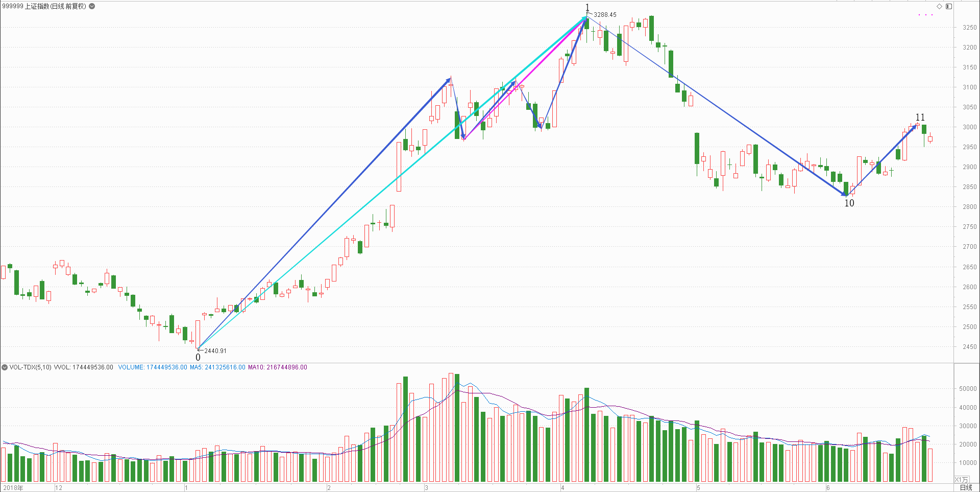Screen dimensions: 980x492
Task: Click the VVOL: 174449536.00 value
Action: 83,367
